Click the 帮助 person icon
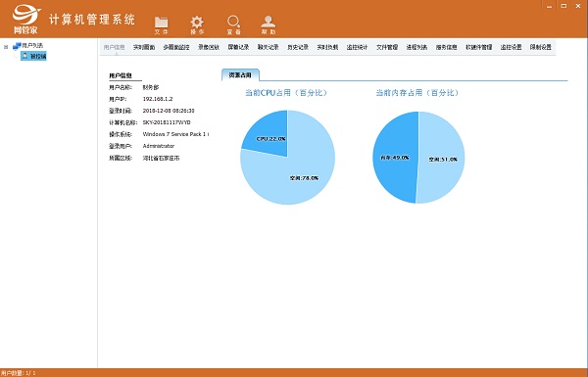Image resolution: width=588 pixels, height=377 pixels. [269, 22]
